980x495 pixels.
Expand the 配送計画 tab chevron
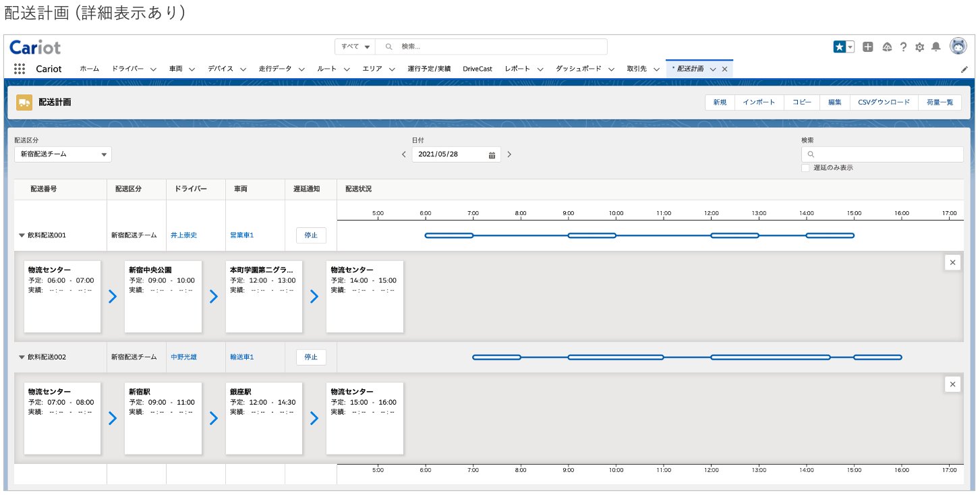pos(713,69)
